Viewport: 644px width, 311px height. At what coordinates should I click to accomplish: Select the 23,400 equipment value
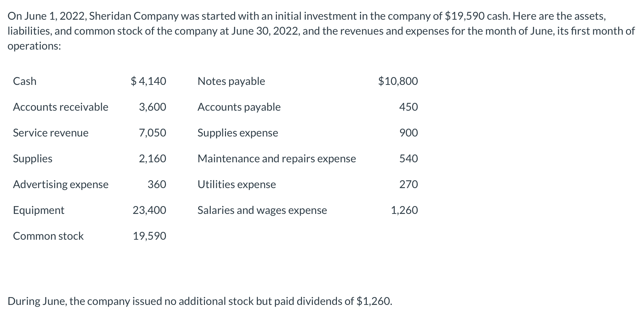(149, 210)
